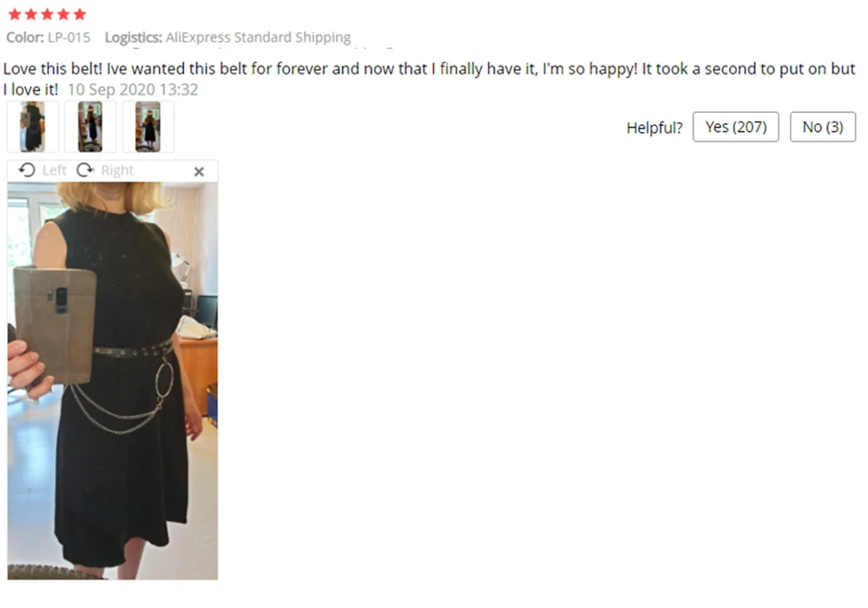The image size is (868, 608).
Task: Click the AliExpress Standard Shipping text
Action: tap(258, 37)
